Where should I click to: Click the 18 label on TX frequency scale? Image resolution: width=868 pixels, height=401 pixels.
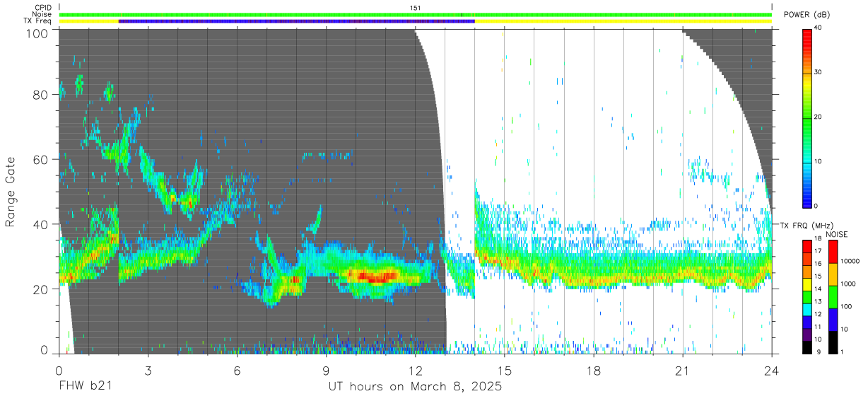pos(819,239)
